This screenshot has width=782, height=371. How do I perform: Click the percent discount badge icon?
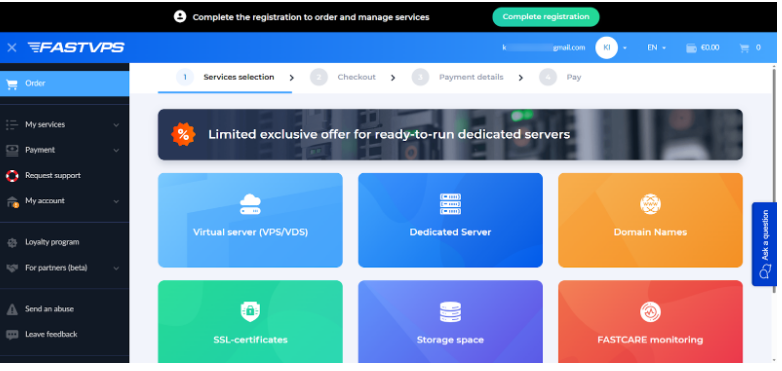coord(183,134)
